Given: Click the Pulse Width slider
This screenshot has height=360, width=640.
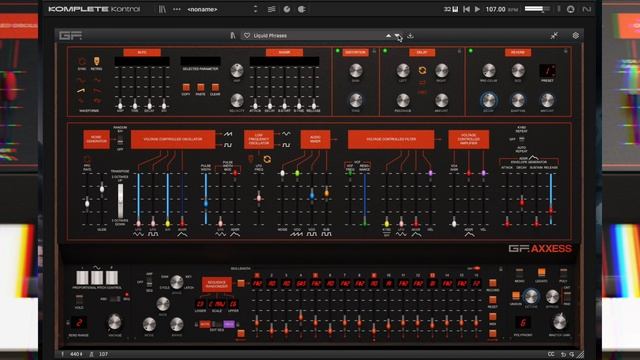Looking at the screenshot, I should 206,199.
